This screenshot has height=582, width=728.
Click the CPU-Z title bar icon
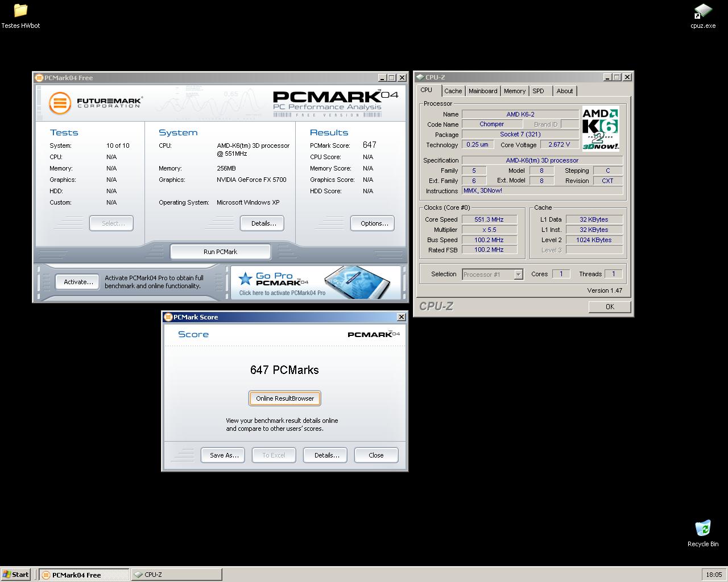(x=420, y=77)
